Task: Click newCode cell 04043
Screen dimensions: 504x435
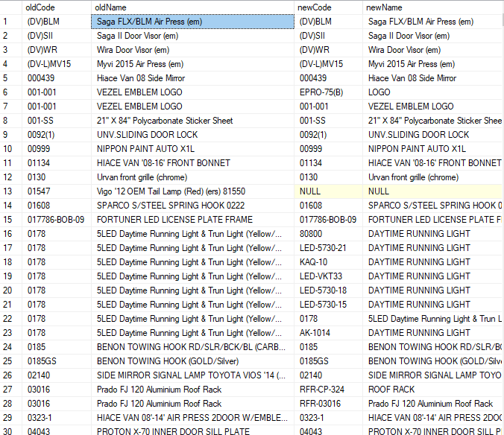Action: coord(328,431)
